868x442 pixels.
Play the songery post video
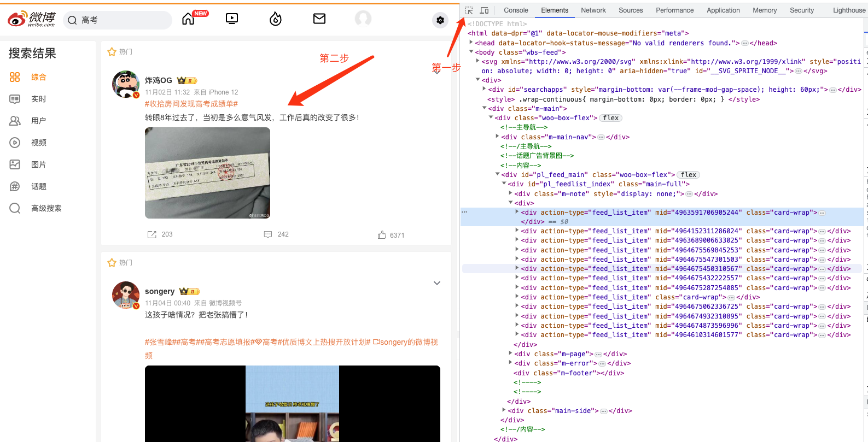pos(293,404)
